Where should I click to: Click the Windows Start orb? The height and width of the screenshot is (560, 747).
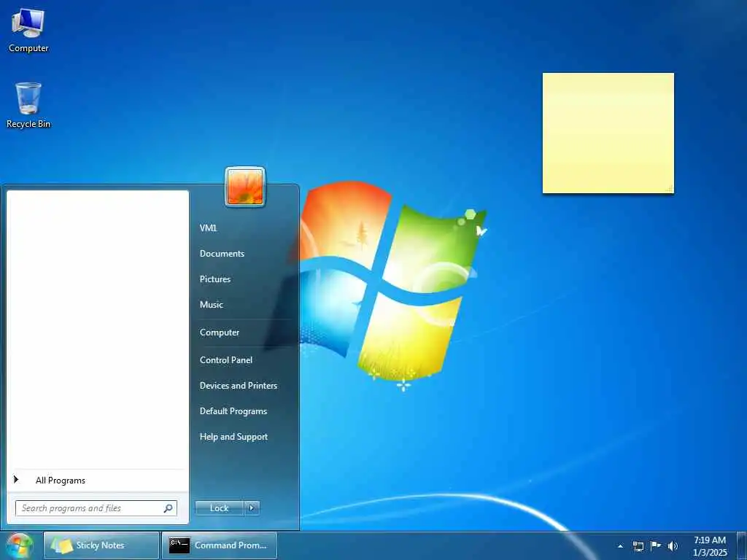(19, 545)
